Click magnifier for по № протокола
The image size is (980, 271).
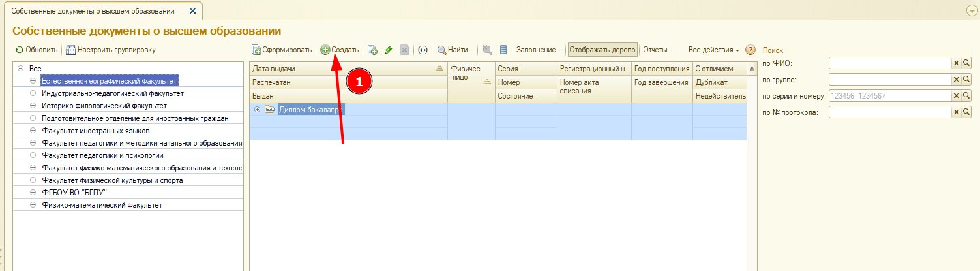pos(966,112)
